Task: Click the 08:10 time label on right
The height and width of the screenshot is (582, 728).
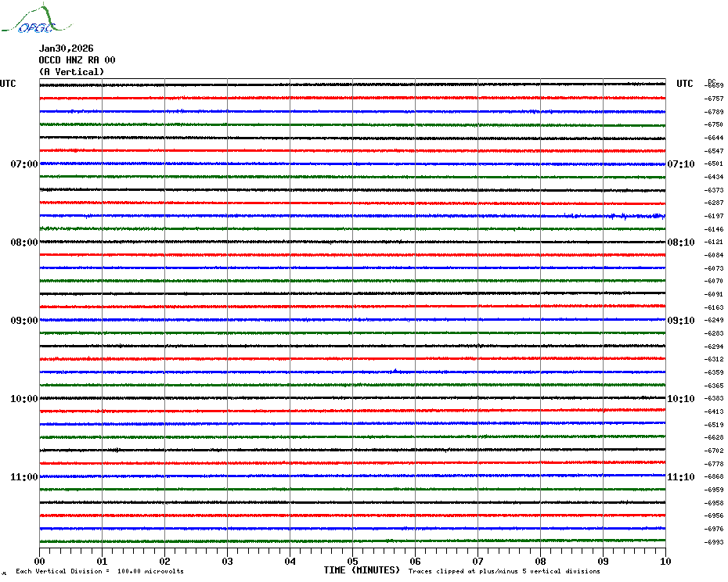Action: 680,242
